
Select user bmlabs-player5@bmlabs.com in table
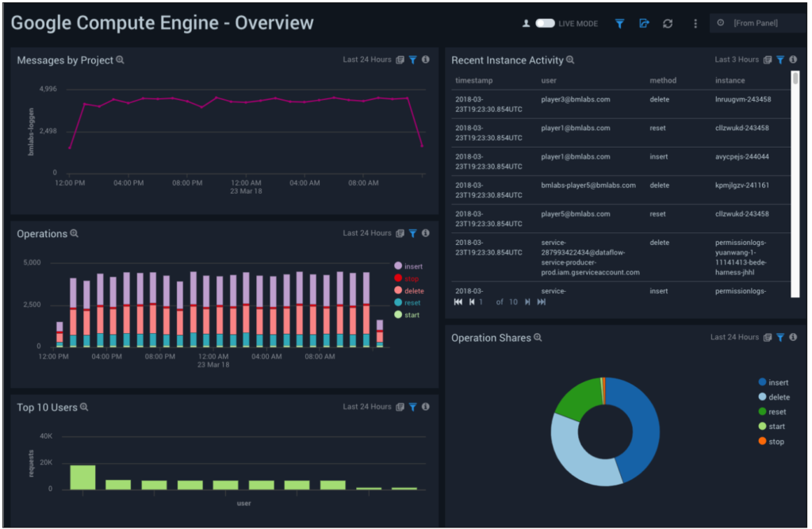pyautogui.click(x=588, y=186)
